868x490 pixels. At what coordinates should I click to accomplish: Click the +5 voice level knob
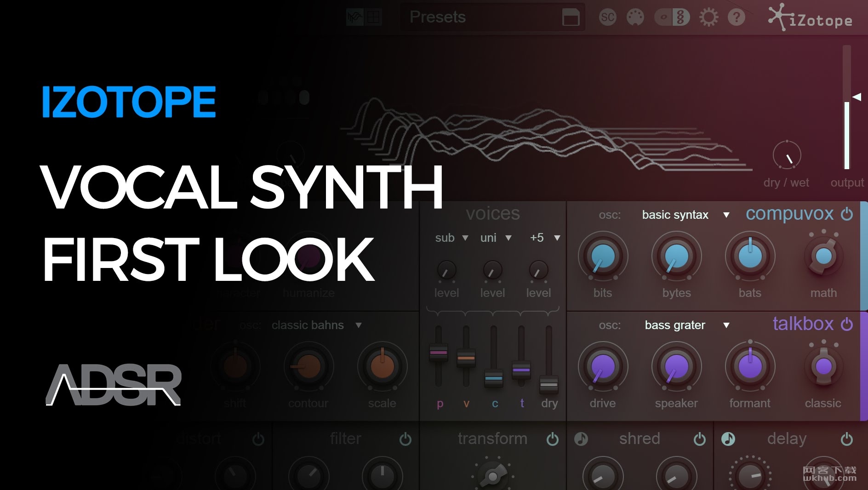coord(538,271)
